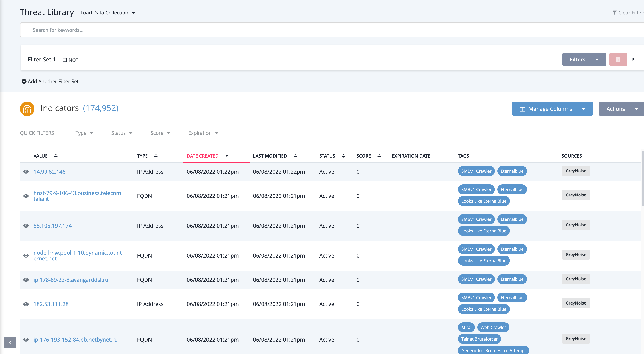Click the columns icon in Manage Columns

tap(522, 109)
